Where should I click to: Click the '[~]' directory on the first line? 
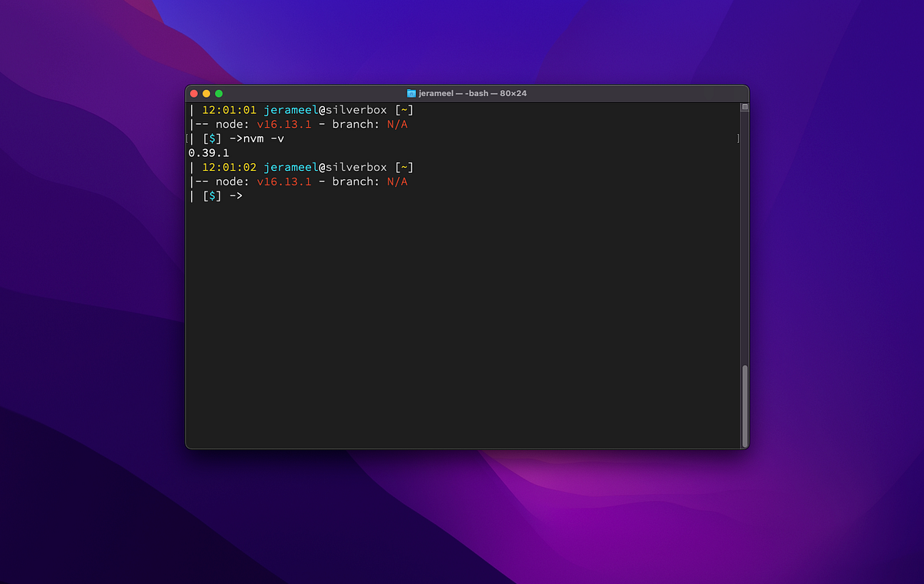point(404,110)
